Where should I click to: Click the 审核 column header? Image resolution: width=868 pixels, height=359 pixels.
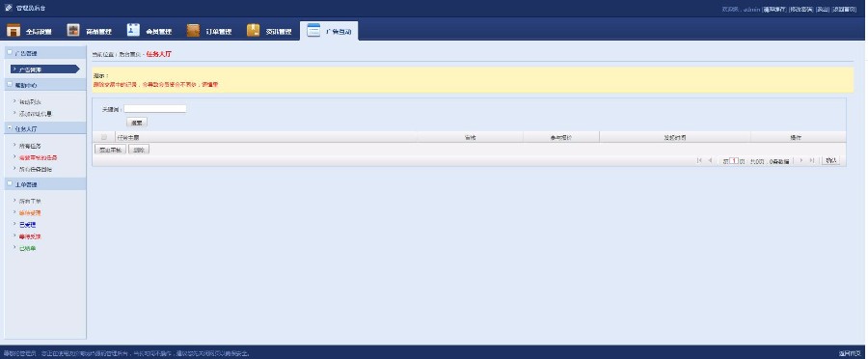pos(470,137)
